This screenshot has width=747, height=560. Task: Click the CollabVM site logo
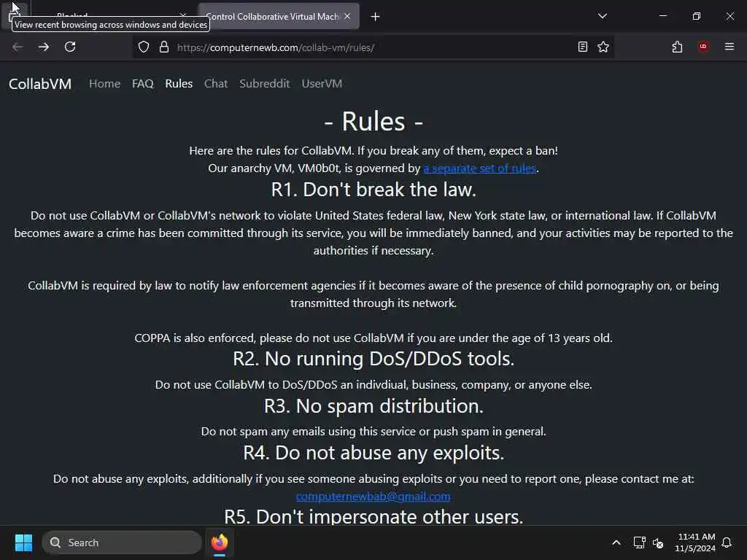click(40, 84)
